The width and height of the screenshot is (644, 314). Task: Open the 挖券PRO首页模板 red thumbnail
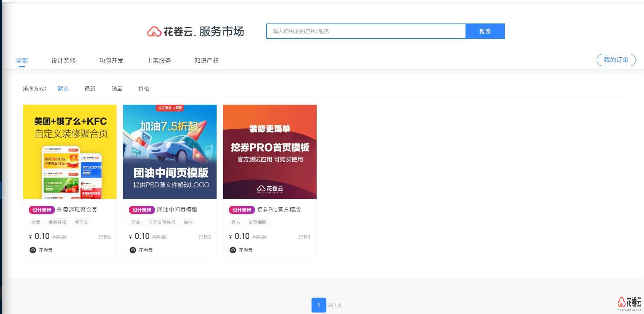coord(270,152)
